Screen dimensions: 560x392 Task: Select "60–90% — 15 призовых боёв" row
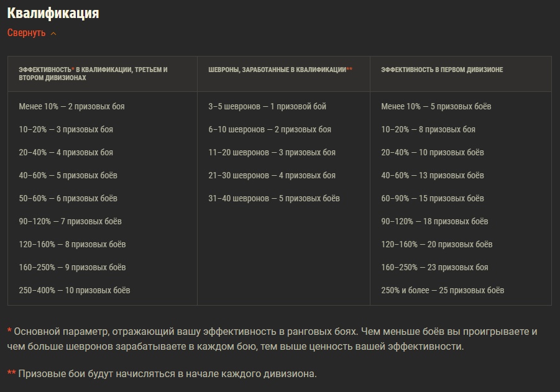coord(433,198)
